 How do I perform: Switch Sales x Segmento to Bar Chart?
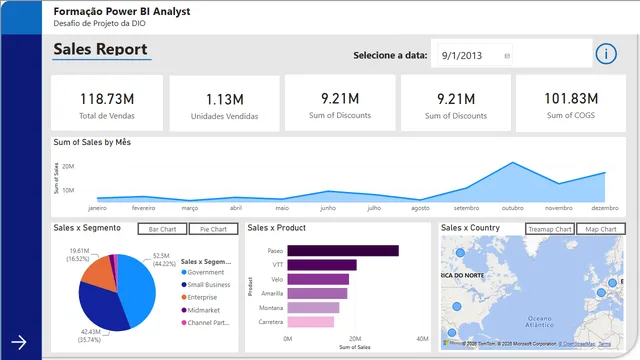point(162,229)
